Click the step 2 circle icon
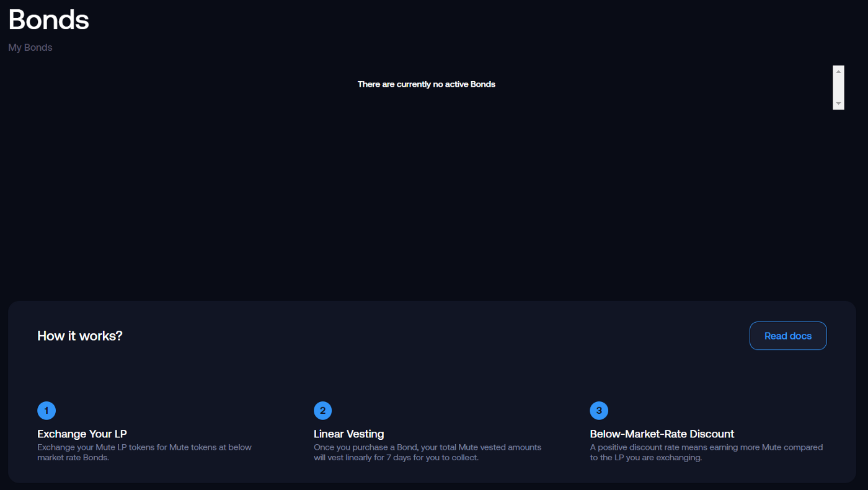The width and height of the screenshot is (868, 490). click(323, 410)
